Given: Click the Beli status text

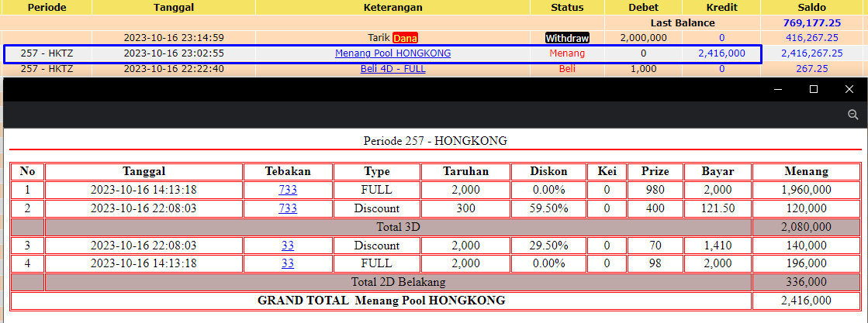Looking at the screenshot, I should [567, 69].
